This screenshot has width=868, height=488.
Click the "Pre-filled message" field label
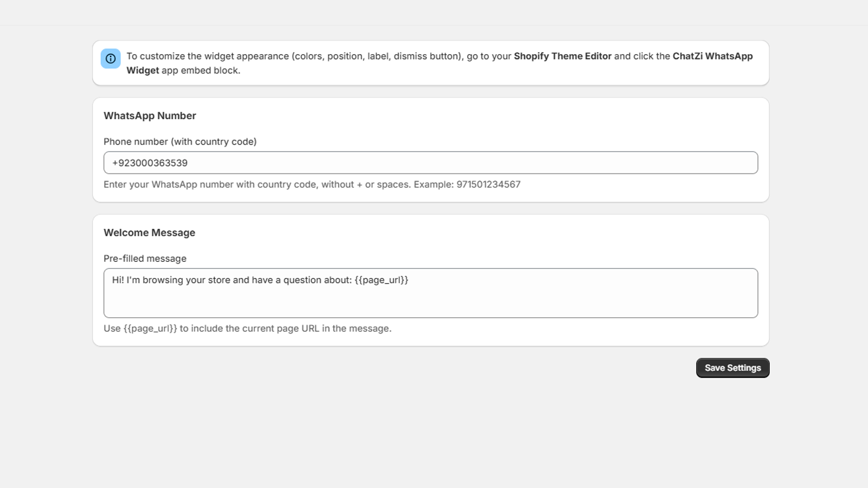point(145,259)
